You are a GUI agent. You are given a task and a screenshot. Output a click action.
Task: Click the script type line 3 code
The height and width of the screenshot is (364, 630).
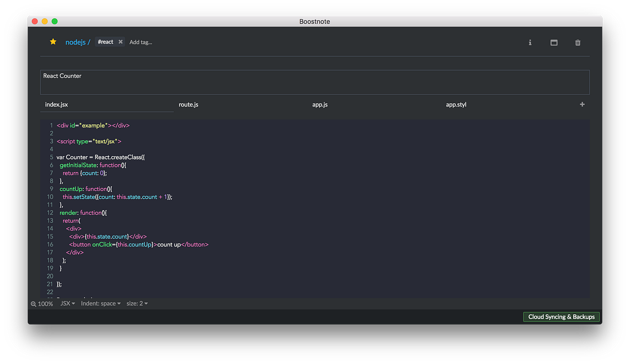89,142
